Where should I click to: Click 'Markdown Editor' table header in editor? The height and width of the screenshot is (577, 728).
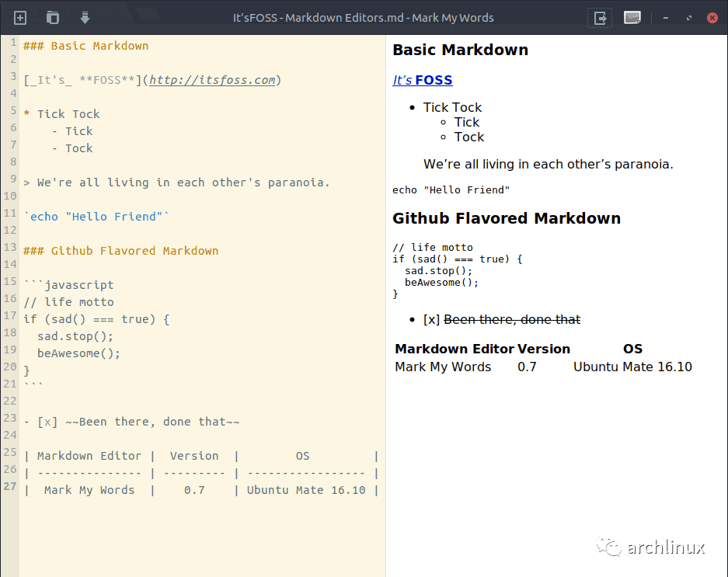pyautogui.click(x=89, y=456)
